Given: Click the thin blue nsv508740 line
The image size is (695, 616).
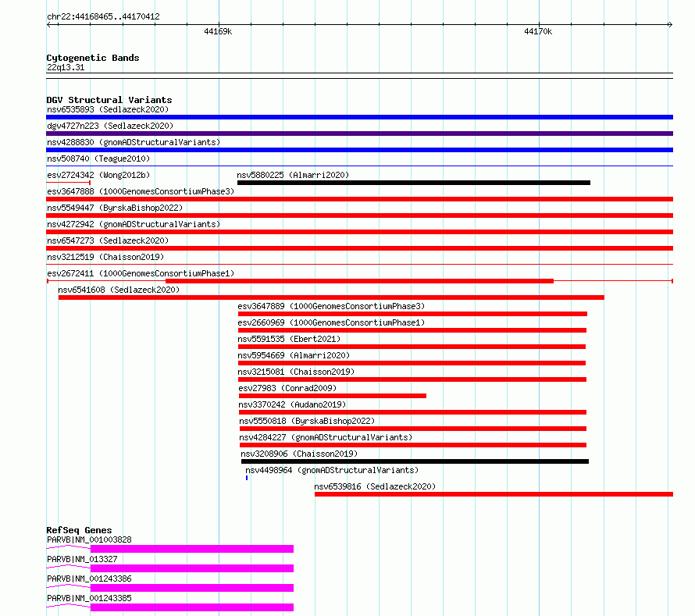Looking at the screenshot, I should [x=359, y=166].
